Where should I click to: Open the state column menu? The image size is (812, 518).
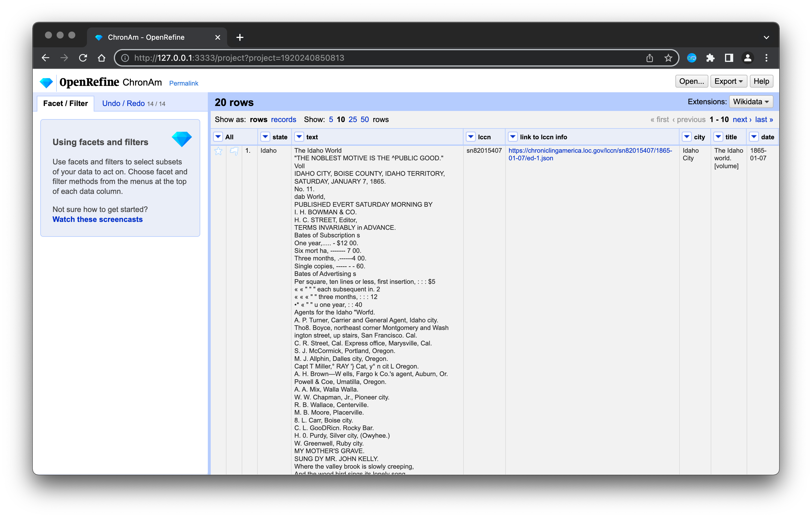[265, 137]
